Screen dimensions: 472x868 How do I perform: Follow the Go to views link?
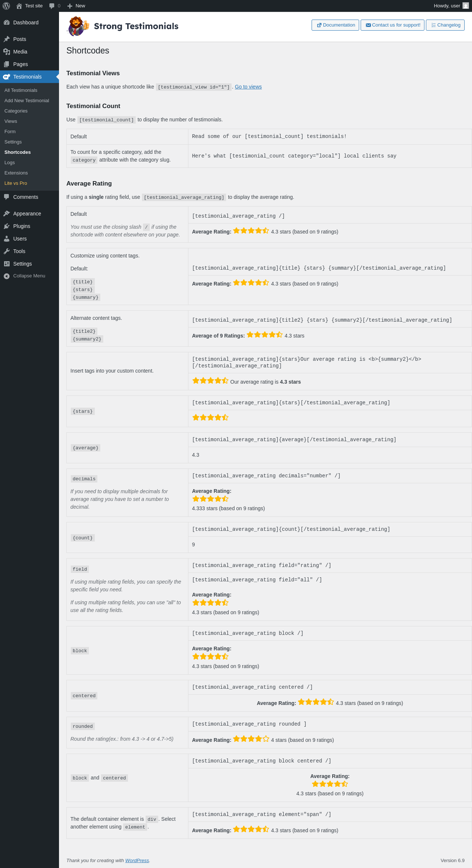click(x=248, y=87)
